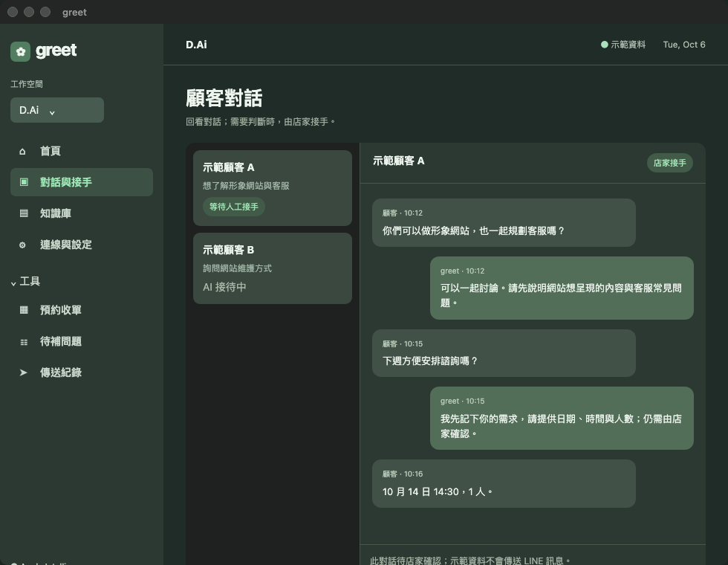Select the 示範顧客 B conversation card
Screen dimensions: 728x565
point(273,268)
